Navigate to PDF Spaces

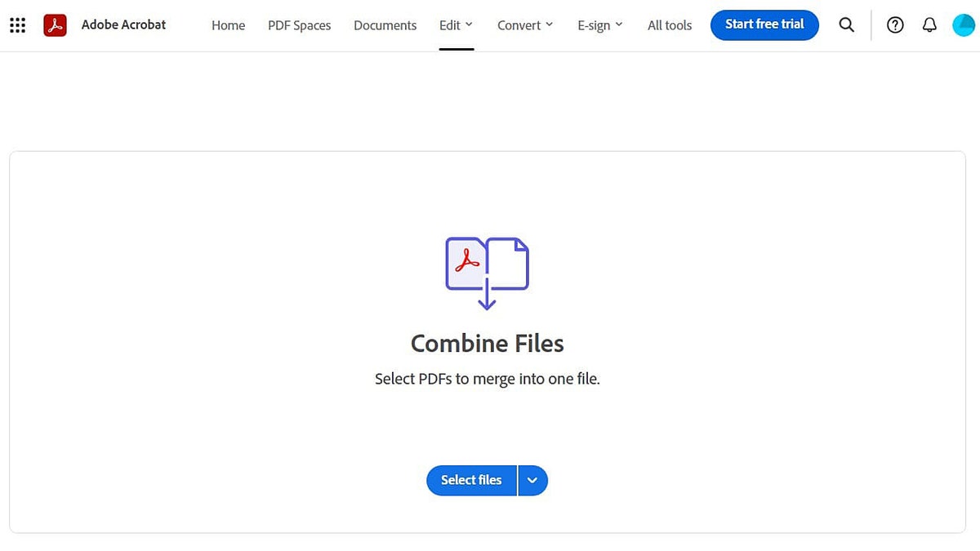pos(299,25)
